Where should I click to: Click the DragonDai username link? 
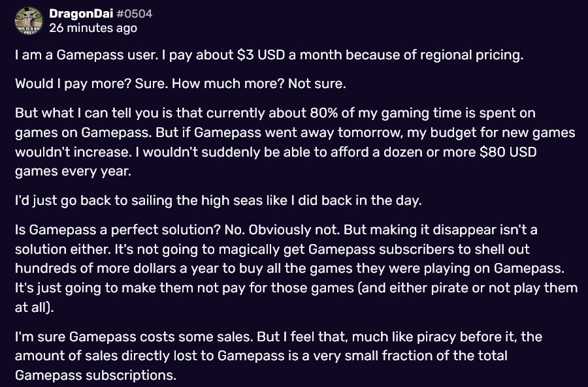81,14
